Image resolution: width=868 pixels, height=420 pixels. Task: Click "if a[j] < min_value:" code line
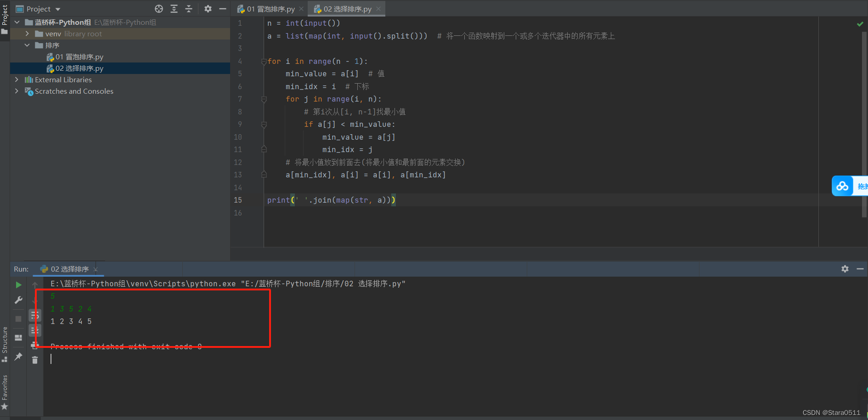click(349, 125)
